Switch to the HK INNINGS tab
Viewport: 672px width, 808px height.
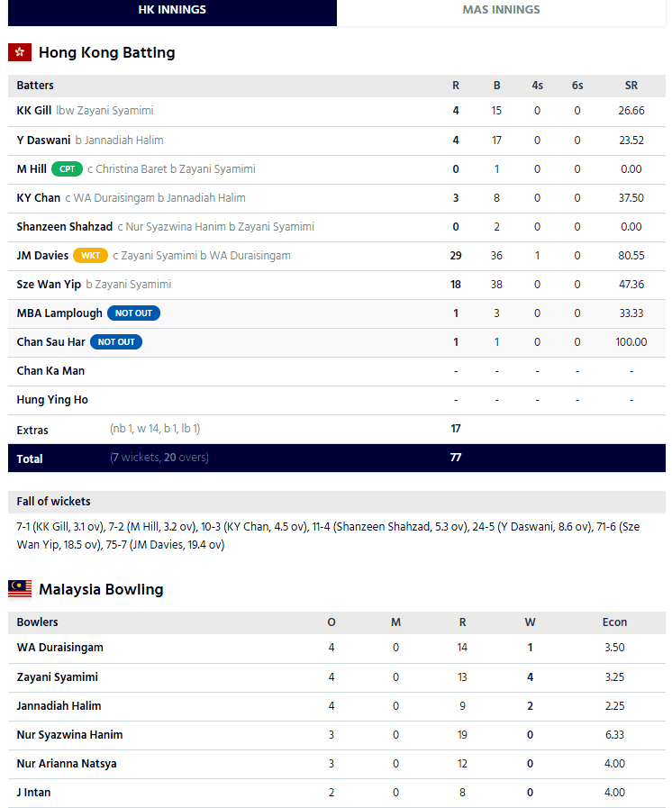click(172, 11)
